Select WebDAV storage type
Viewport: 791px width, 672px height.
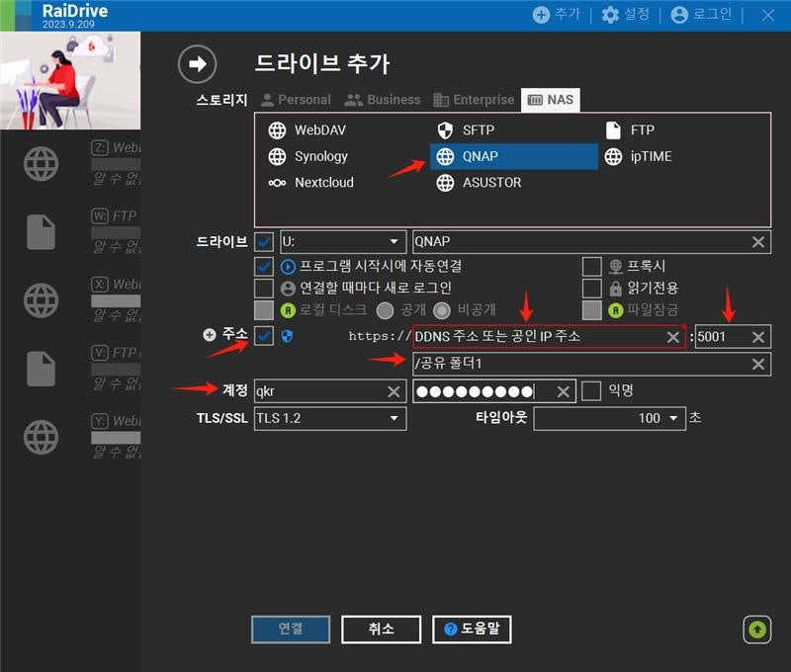point(308,130)
